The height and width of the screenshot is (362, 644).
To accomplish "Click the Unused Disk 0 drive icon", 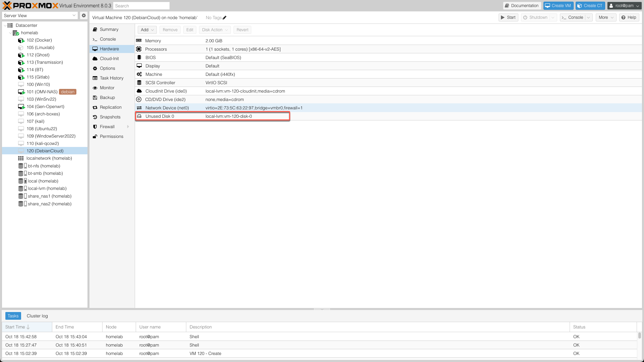I will [x=139, y=116].
